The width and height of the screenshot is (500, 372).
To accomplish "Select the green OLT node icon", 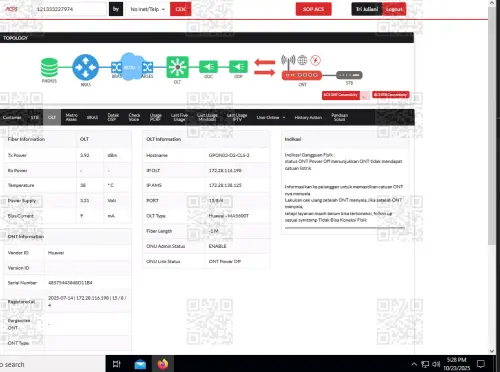I will (x=177, y=67).
